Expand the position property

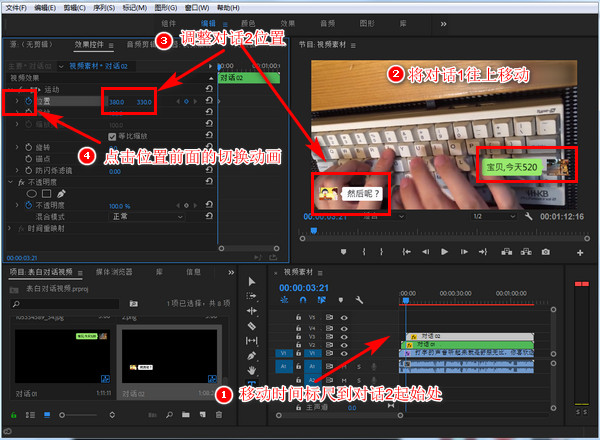tap(17, 101)
